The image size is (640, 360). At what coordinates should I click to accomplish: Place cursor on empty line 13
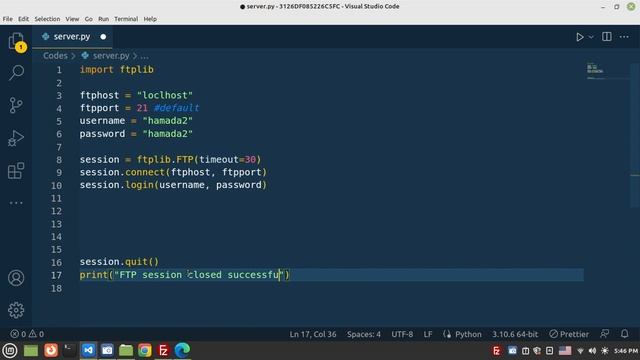pyautogui.click(x=331, y=224)
